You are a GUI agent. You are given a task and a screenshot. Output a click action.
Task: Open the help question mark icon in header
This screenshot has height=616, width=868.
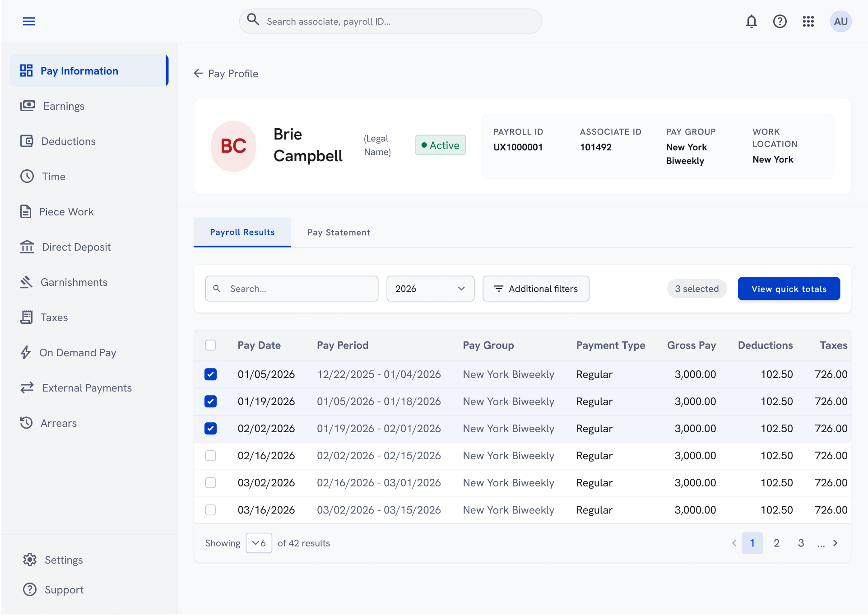[780, 21]
